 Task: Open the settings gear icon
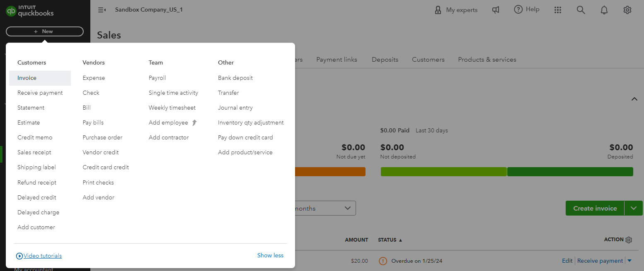[x=627, y=10]
